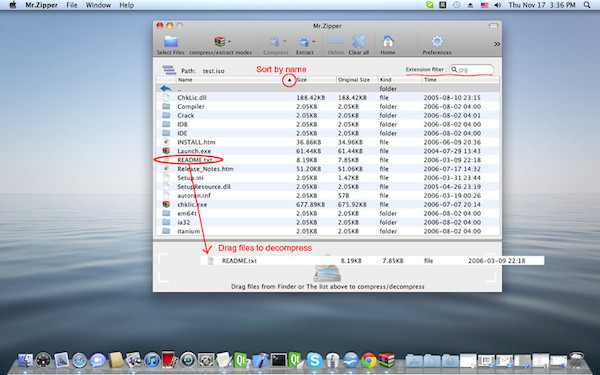Select the Compiler folder row
600x375 pixels.
click(x=328, y=106)
